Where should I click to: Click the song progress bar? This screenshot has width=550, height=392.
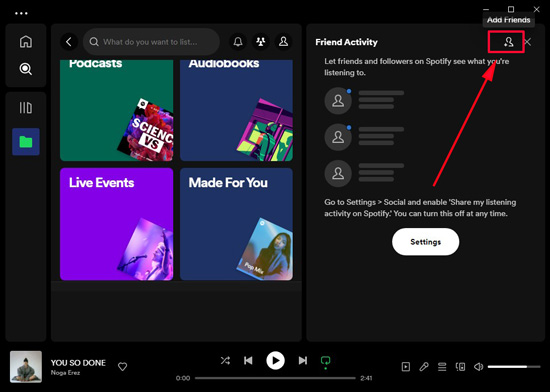click(275, 378)
